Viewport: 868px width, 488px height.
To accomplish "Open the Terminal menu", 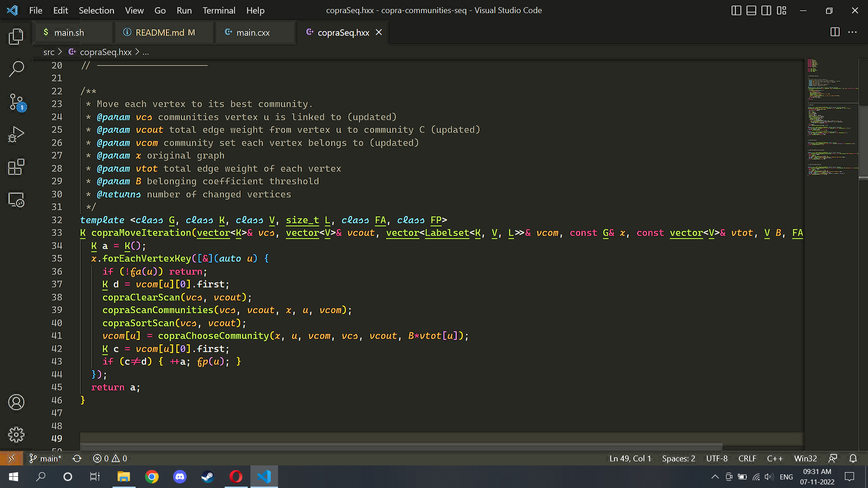I will [219, 10].
